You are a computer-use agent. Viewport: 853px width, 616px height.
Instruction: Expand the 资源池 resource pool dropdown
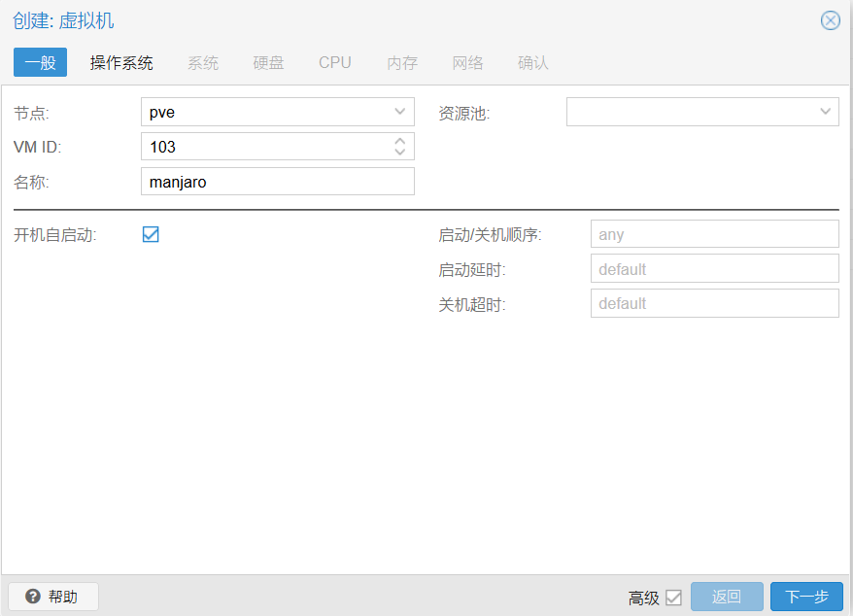pos(825,112)
